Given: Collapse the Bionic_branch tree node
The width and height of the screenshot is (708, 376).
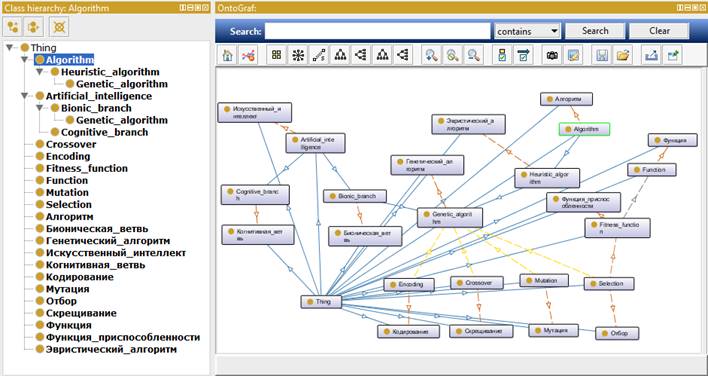Looking at the screenshot, I should pyautogui.click(x=40, y=108).
